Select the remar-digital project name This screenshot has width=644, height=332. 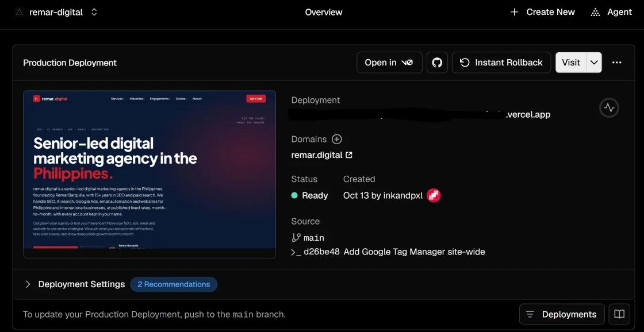point(56,12)
